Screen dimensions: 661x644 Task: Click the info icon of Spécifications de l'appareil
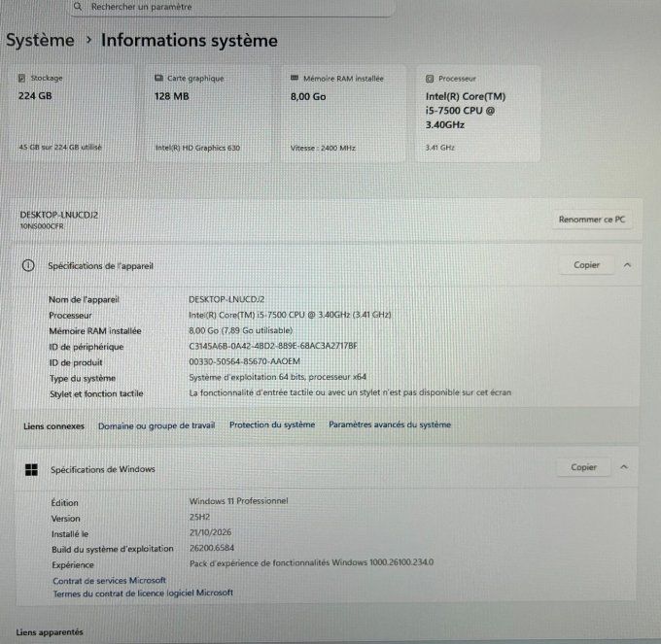point(28,266)
